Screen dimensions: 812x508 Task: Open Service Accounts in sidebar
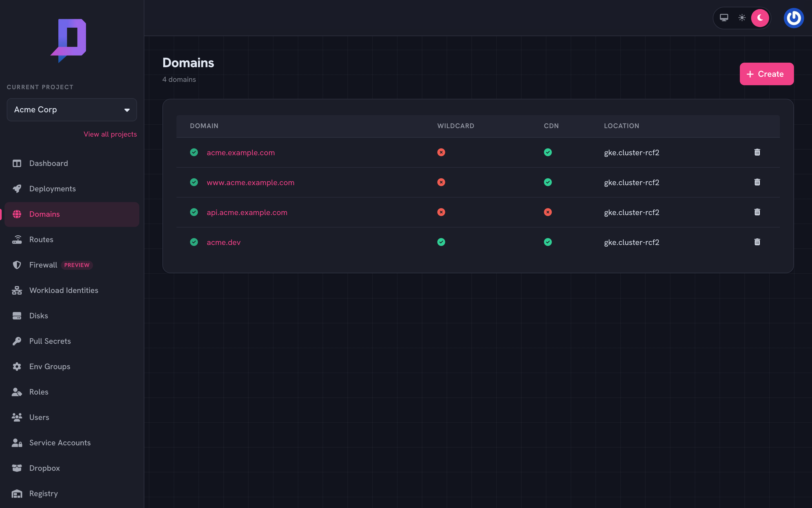tap(72, 443)
